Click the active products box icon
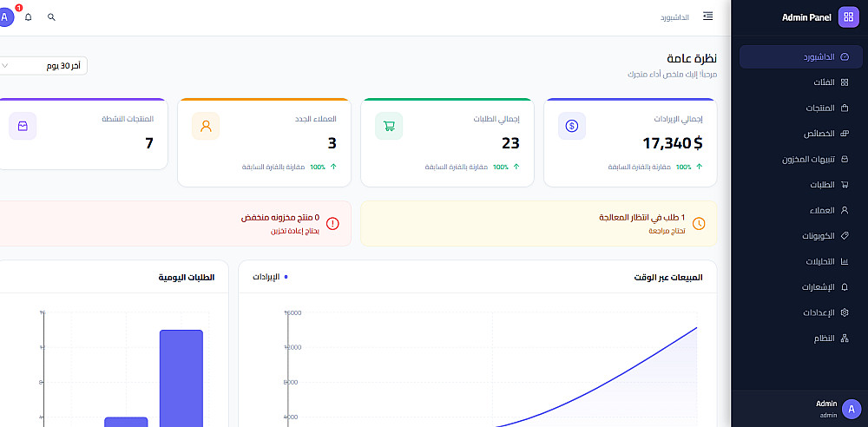The image size is (868, 427). point(23,126)
